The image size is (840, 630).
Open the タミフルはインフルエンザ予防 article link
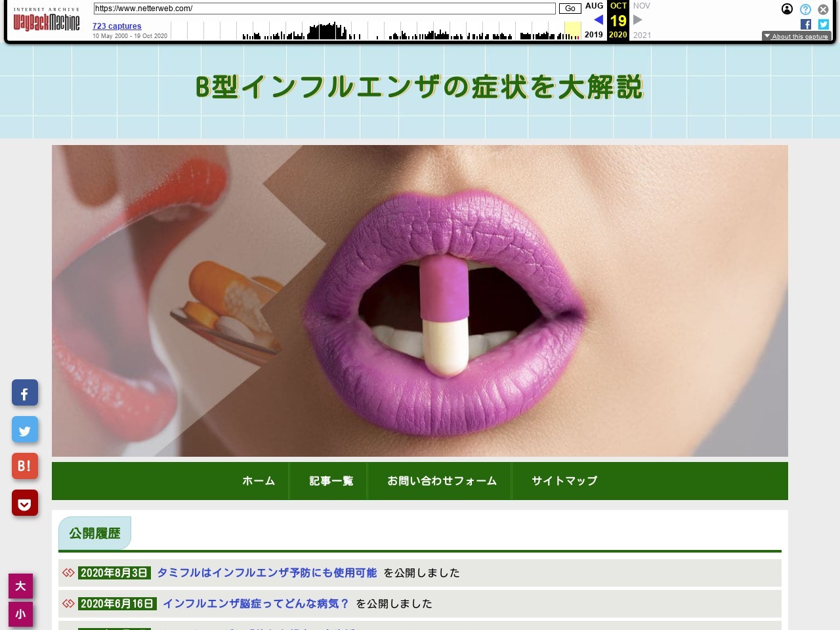pyautogui.click(x=266, y=573)
